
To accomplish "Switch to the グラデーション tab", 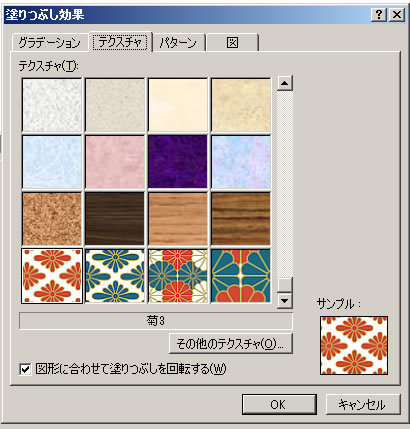I will tap(49, 43).
